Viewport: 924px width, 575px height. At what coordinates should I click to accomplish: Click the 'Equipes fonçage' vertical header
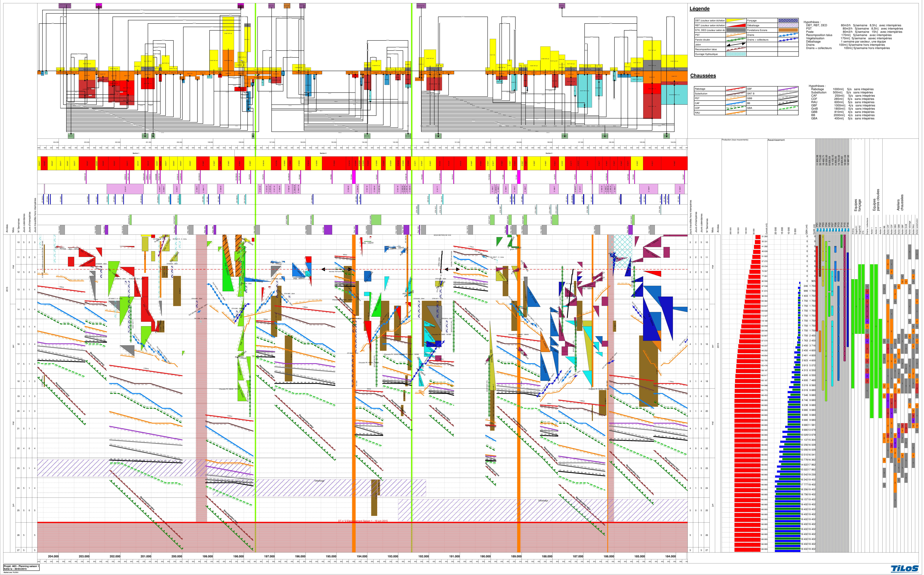pos(858,205)
